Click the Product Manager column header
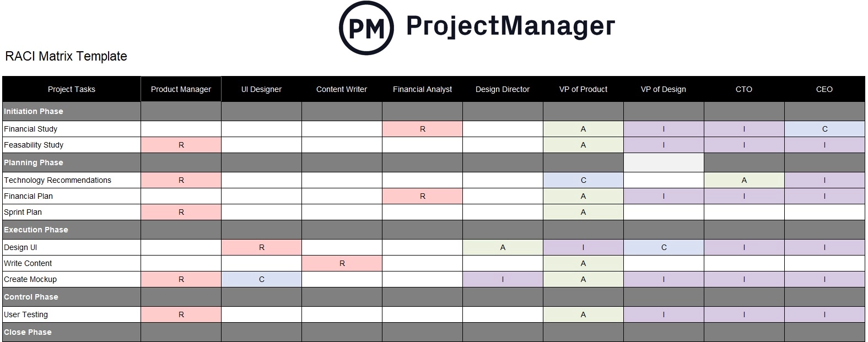Viewport: 868px width, 342px height. click(181, 89)
